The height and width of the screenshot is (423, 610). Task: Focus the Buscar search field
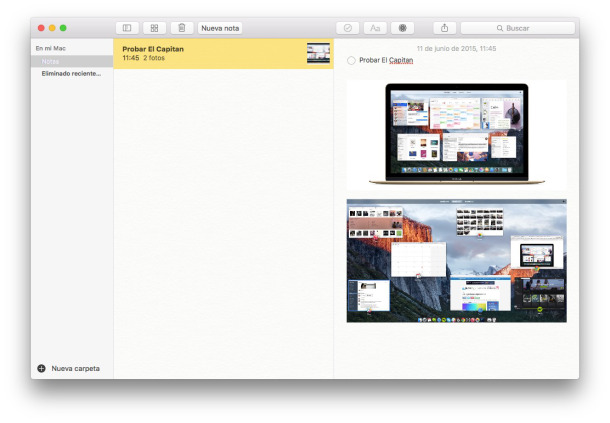518,28
